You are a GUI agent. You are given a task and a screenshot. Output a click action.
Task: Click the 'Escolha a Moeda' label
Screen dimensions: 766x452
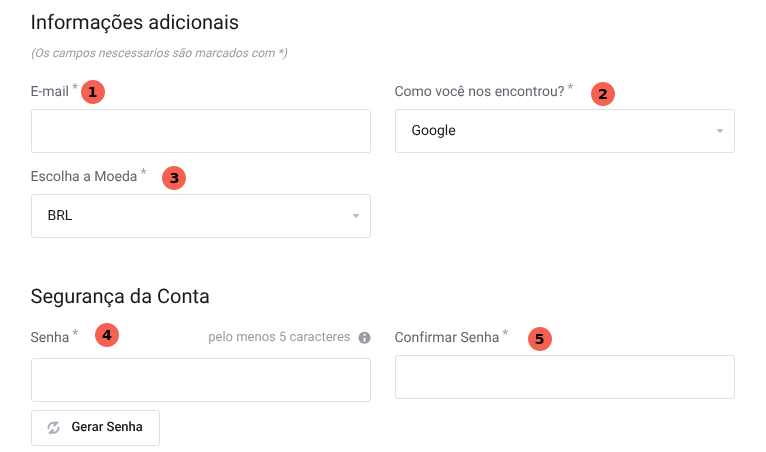[84, 177]
